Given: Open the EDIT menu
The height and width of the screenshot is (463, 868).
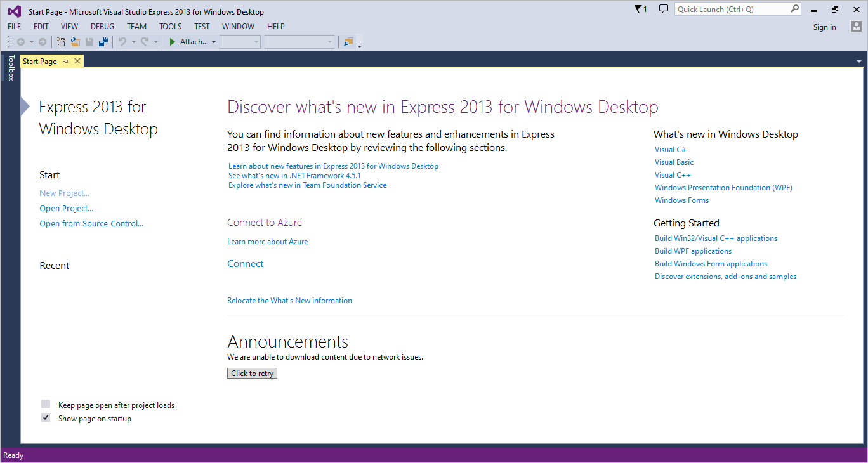Looking at the screenshot, I should click(x=41, y=27).
